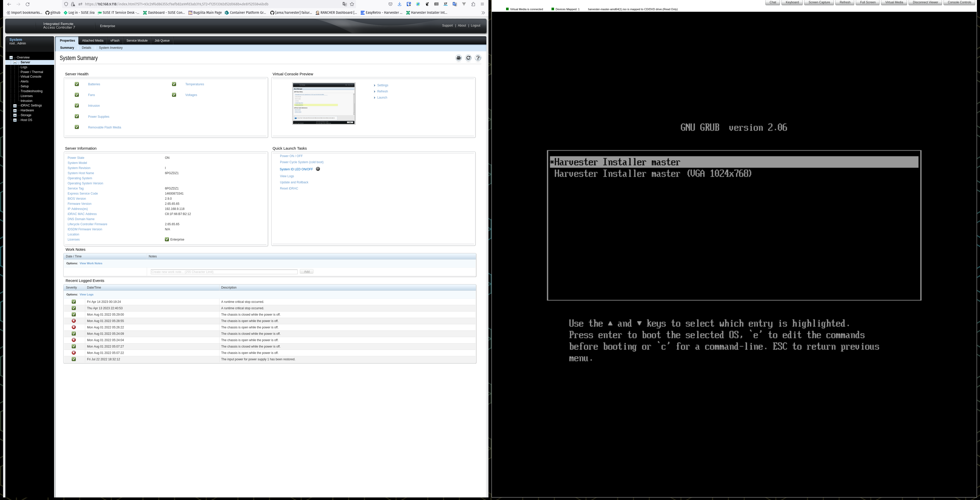Print the System Summary page
980x500 pixels.
pos(458,58)
